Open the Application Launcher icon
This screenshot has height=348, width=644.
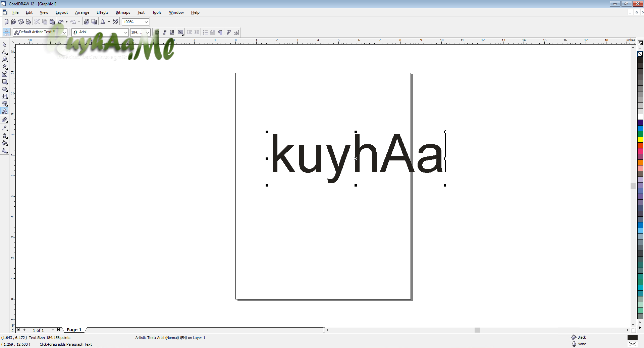(103, 22)
